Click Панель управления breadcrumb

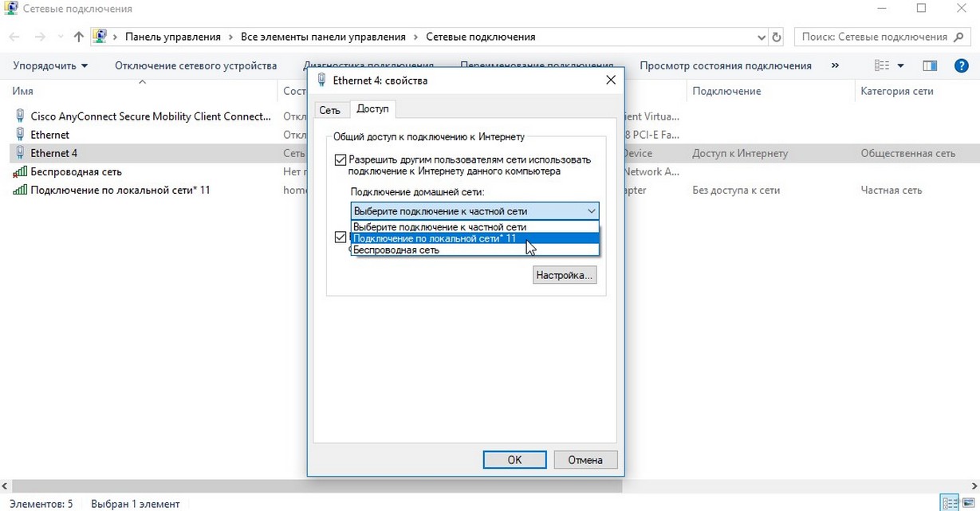click(x=173, y=37)
